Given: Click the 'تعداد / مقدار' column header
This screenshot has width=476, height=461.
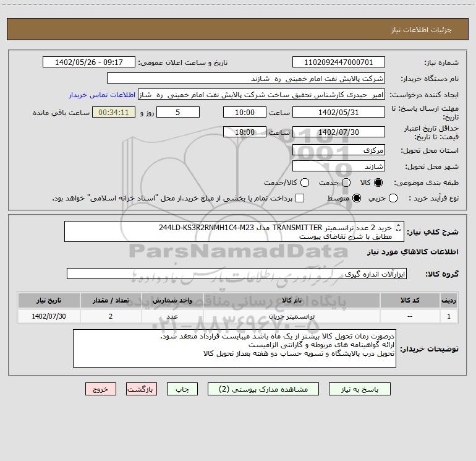Looking at the screenshot, I should 111,300.
